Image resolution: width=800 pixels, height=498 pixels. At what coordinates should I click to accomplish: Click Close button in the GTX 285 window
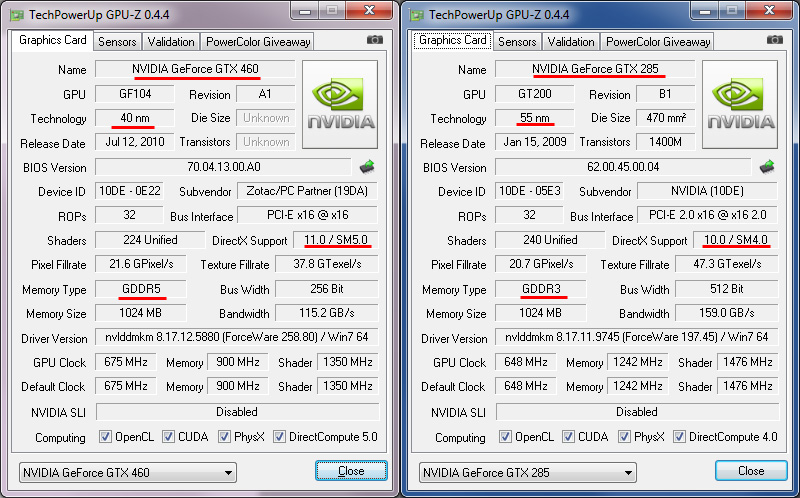pos(751,470)
